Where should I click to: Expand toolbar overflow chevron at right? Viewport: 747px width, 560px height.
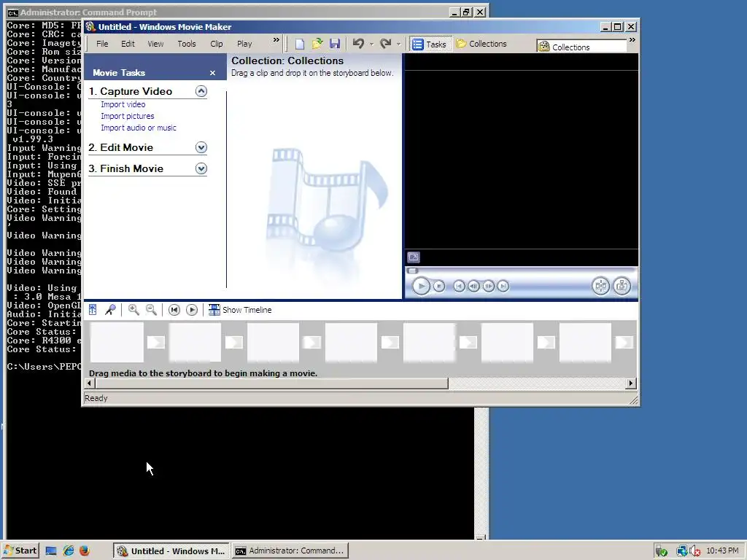632,41
